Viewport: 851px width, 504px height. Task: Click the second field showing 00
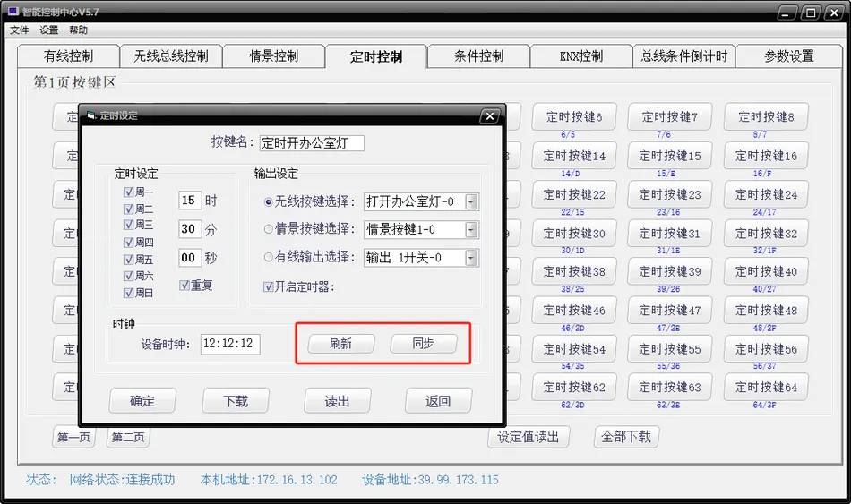click(190, 258)
